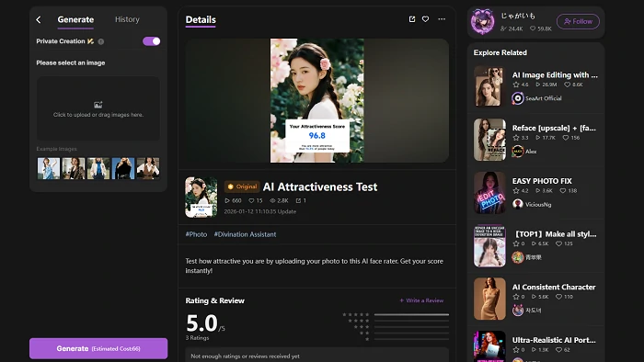This screenshot has width=644, height=362.
Task: Pick the second example image
Action: (x=74, y=168)
